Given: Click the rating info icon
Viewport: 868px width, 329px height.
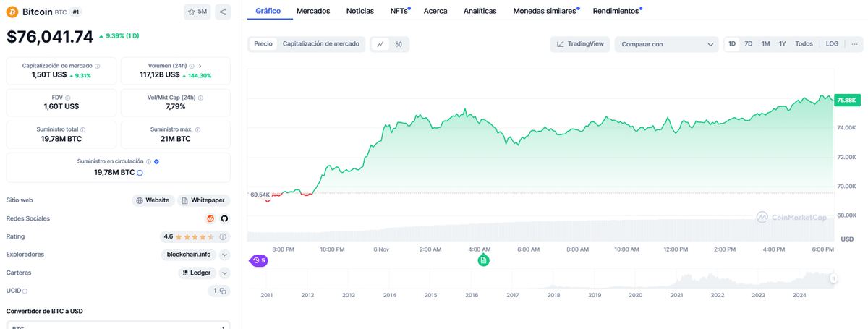Looking at the screenshot, I should [x=223, y=236].
